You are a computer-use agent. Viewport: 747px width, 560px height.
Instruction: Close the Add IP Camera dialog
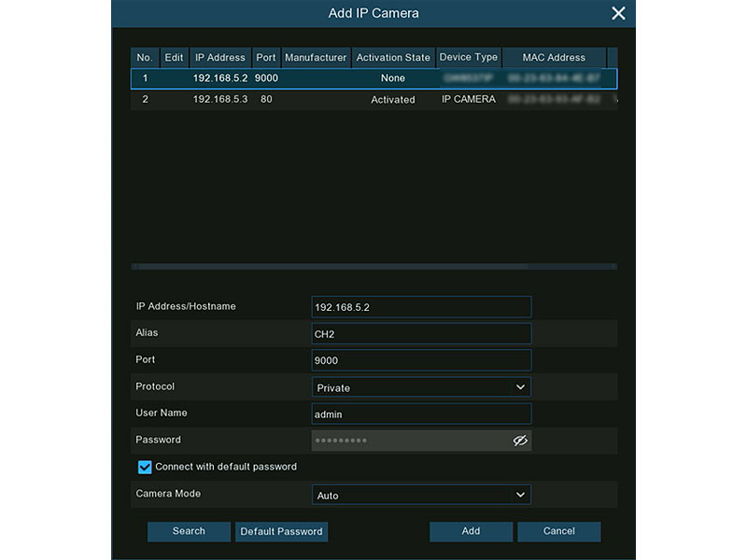click(617, 13)
